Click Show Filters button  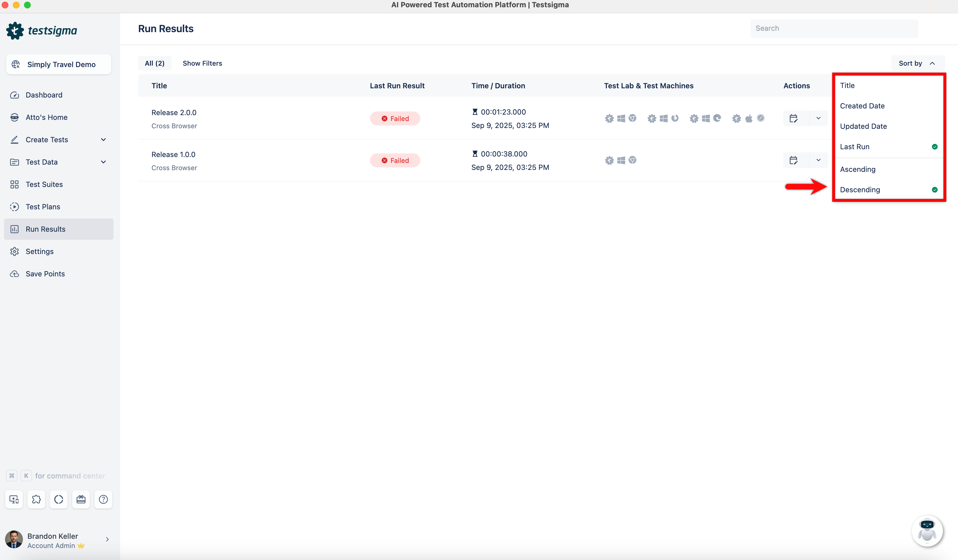pyautogui.click(x=202, y=63)
